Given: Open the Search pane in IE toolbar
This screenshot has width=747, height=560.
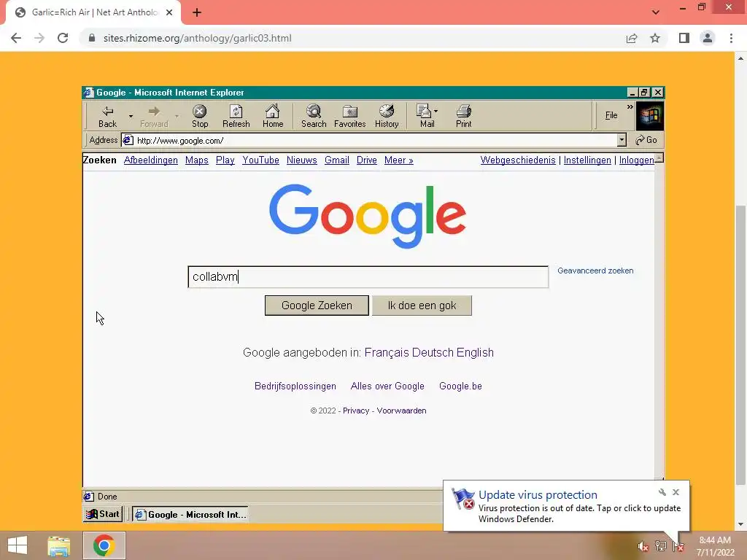Looking at the screenshot, I should [x=314, y=116].
